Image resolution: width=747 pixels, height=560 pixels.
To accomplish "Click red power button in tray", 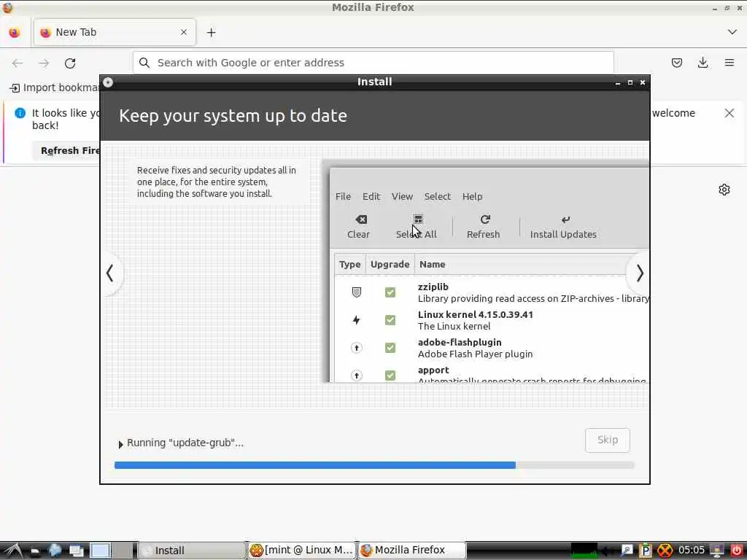I will (737, 551).
